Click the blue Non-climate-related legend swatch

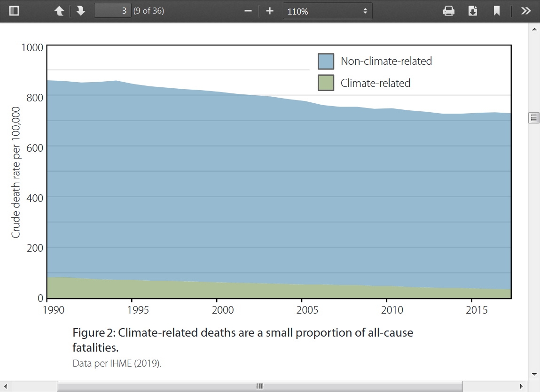tap(326, 61)
